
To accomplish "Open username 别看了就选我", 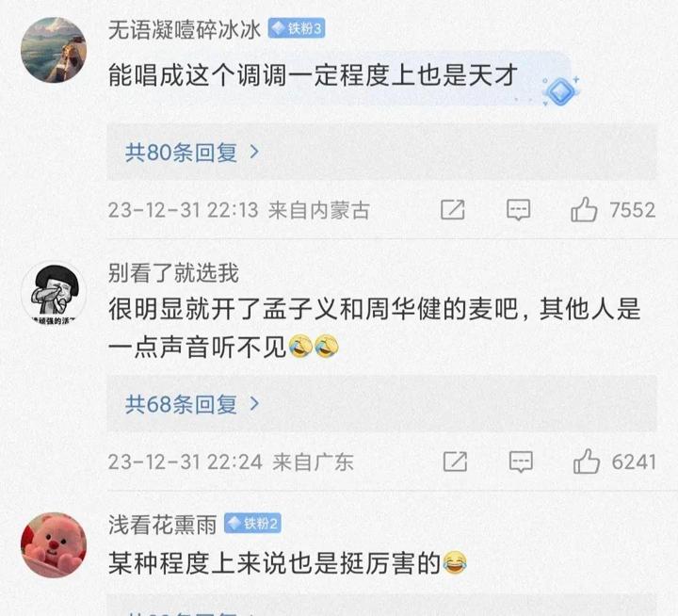I will click(173, 273).
